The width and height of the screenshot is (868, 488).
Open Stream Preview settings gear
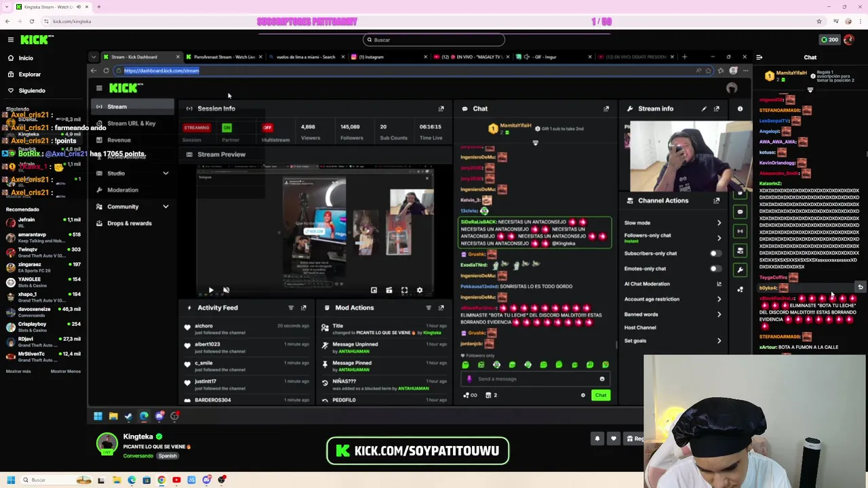coord(419,290)
